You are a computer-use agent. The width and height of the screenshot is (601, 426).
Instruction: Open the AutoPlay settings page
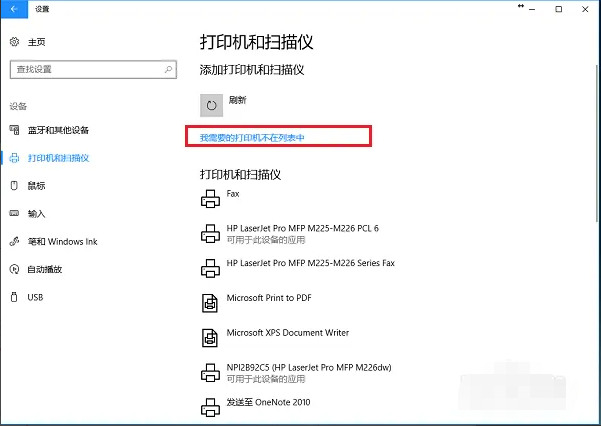[45, 269]
